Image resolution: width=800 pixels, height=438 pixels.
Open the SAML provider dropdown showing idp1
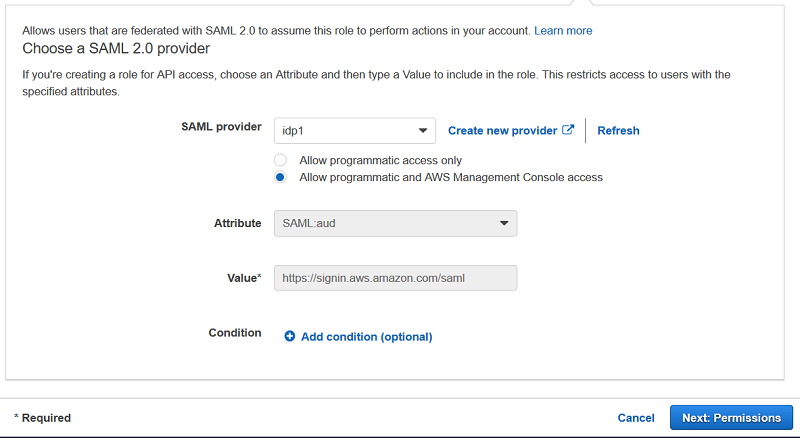coord(345,131)
